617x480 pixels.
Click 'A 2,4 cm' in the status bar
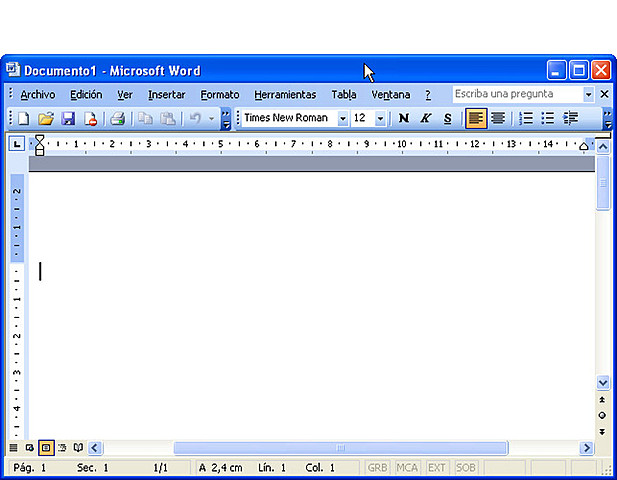pos(220,468)
